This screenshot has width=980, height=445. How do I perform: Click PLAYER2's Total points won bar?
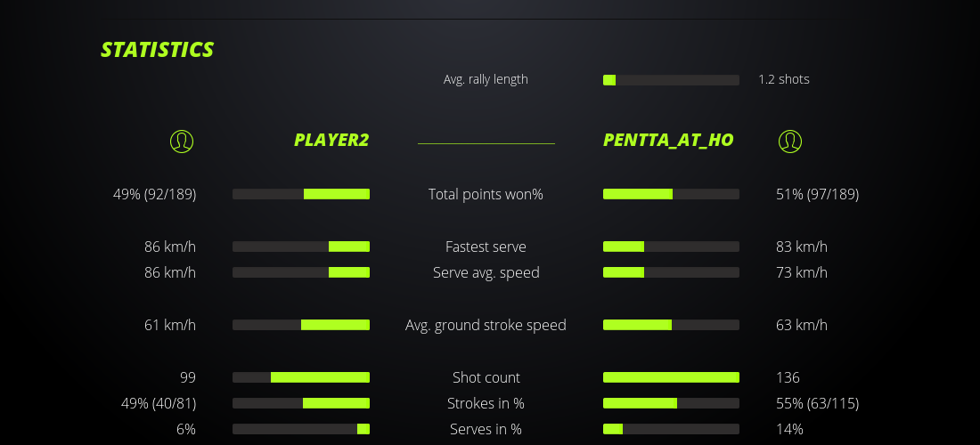tap(301, 194)
